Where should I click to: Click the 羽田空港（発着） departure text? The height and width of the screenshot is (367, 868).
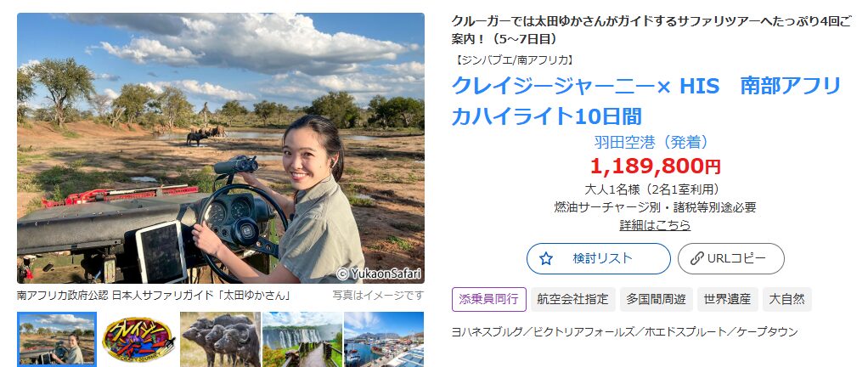(x=651, y=142)
